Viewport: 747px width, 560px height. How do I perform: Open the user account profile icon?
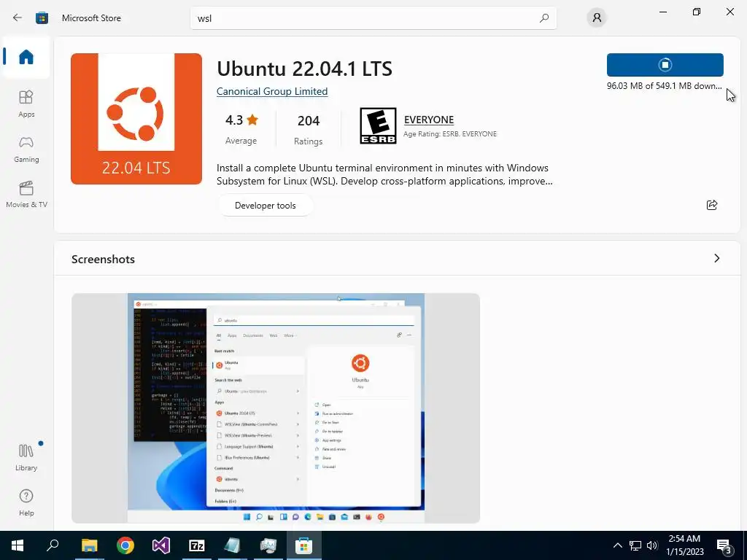[x=597, y=18]
